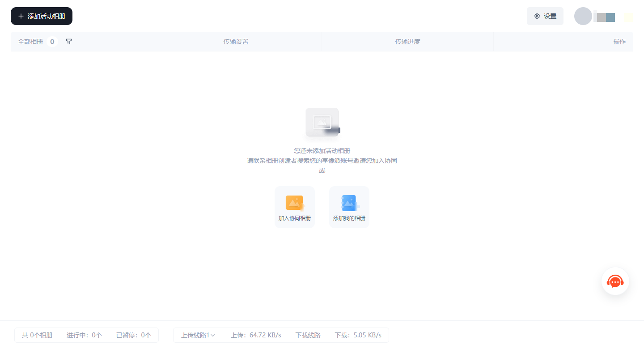The width and height of the screenshot is (644, 349).
Task: Click the orange collaborative album icon
Action: coord(295,203)
